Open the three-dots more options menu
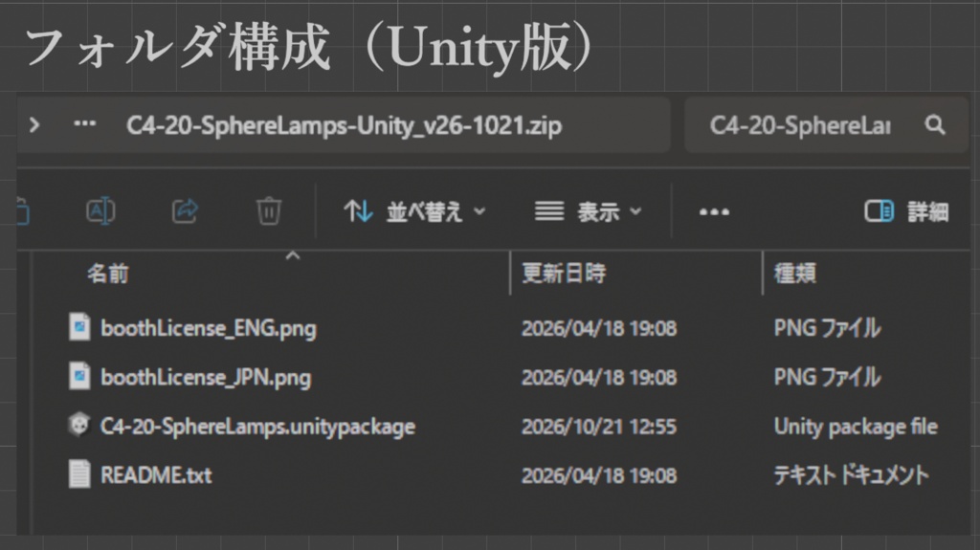The width and height of the screenshot is (980, 550). point(714,212)
